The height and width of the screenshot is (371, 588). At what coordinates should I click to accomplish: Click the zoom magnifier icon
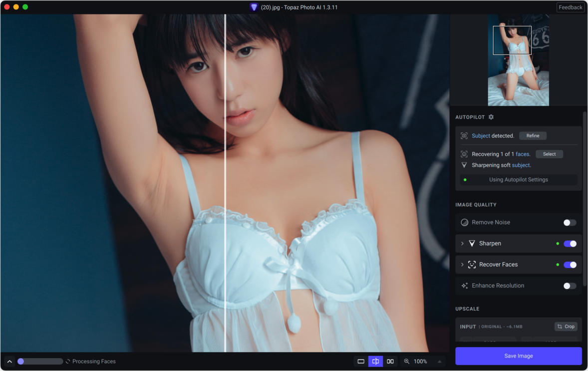[x=407, y=362]
